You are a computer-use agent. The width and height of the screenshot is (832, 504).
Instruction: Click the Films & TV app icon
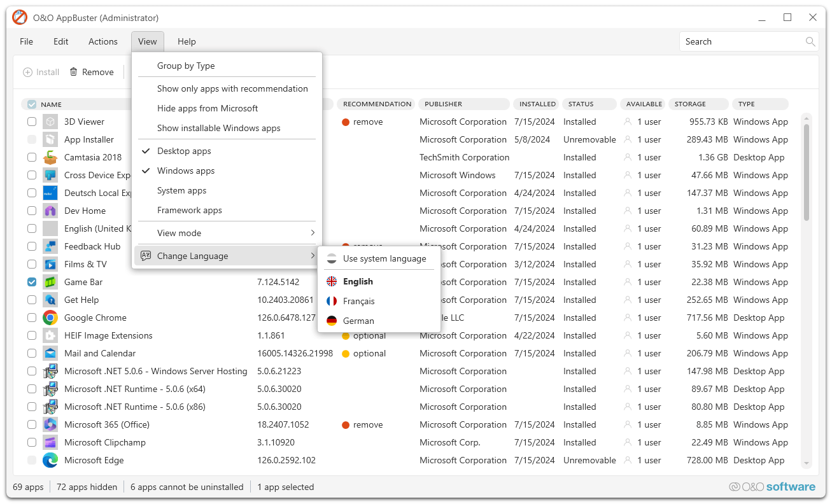click(50, 264)
